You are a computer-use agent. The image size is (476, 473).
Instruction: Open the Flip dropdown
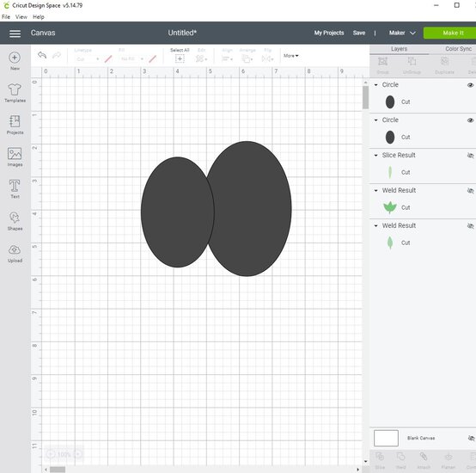267,58
